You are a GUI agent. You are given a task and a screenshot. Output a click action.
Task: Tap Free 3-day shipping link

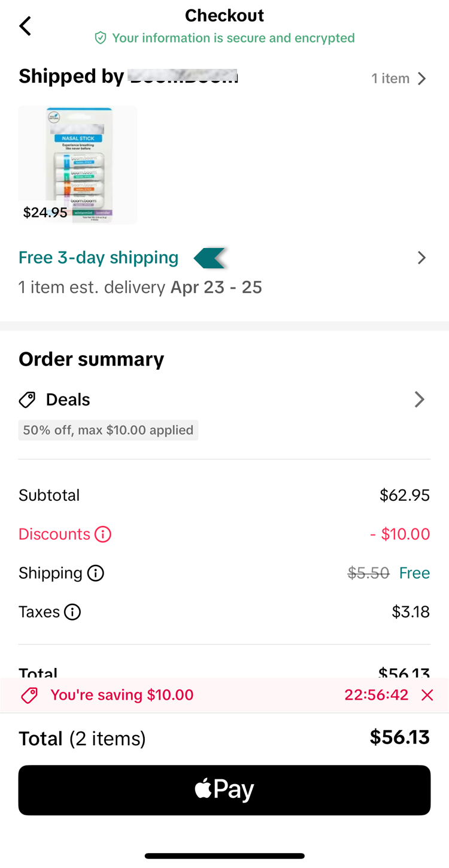click(99, 258)
